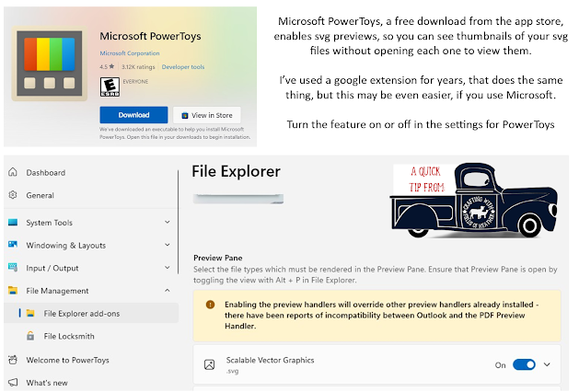Collapse the File Management section
The height and width of the screenshot is (392, 579).
pyautogui.click(x=167, y=291)
